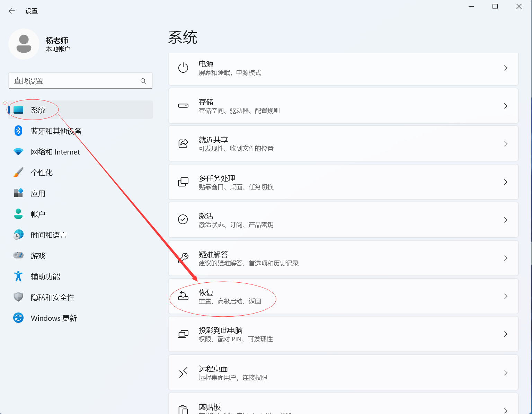Screen dimensions: 532x414
Task: Click the 应用 apps icon
Action: coord(18,193)
